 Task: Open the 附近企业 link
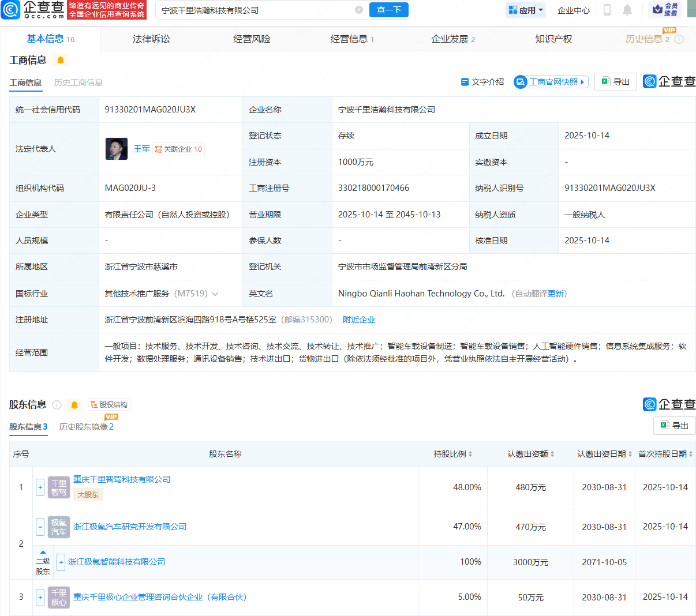pos(358,320)
